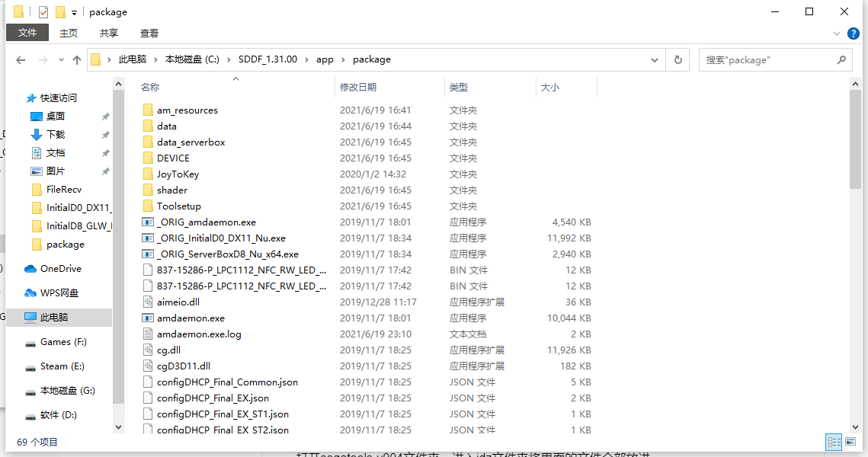Select 本地磁盘 (G:) drive
This screenshot has height=457, width=868.
68,390
